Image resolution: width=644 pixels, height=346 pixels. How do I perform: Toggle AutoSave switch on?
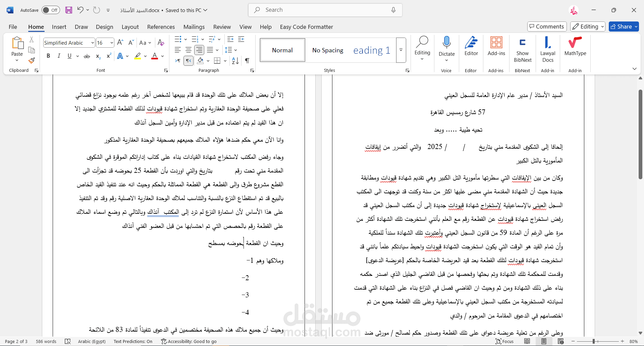[x=51, y=10]
